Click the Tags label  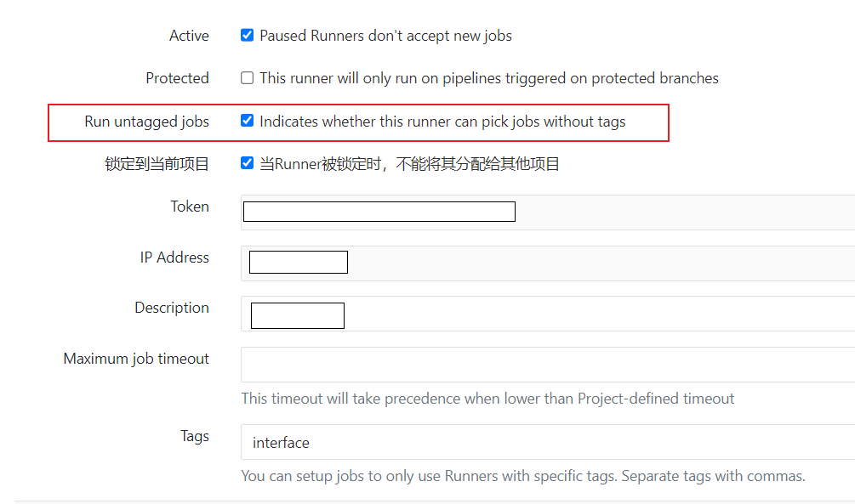[195, 437]
